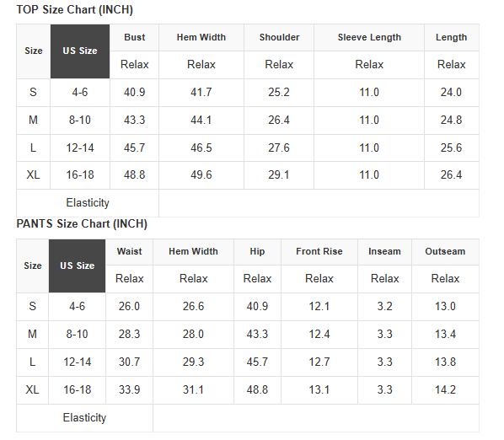
Task: Click TOP chart bust value 40.9
Action: pos(134,93)
